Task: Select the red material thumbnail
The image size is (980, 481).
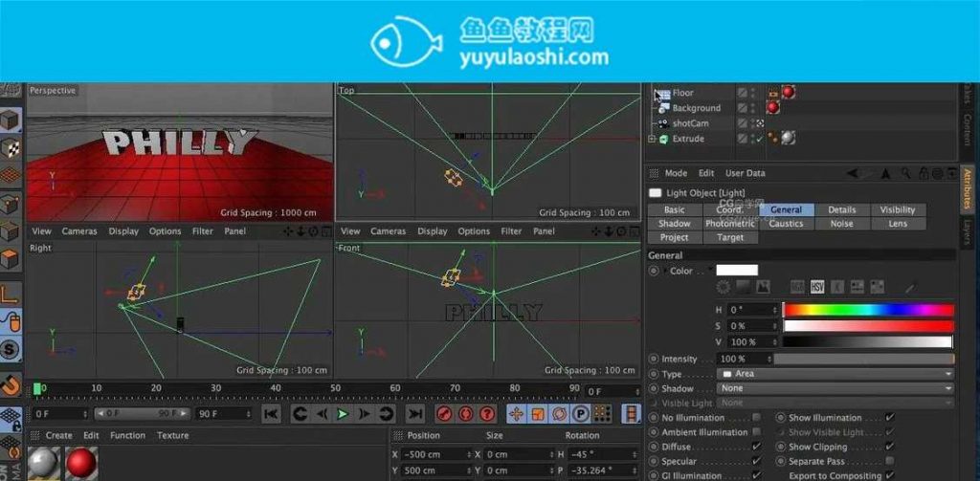Action: [x=81, y=463]
